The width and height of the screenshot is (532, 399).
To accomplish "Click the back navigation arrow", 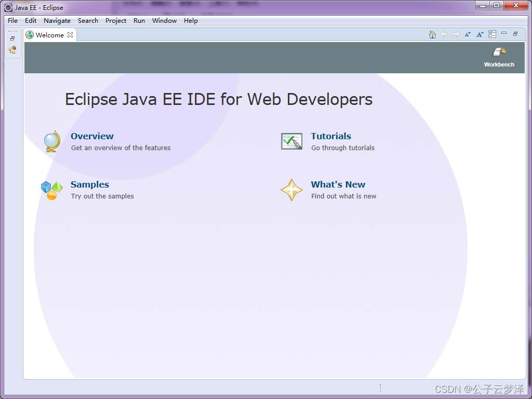I will tap(444, 34).
